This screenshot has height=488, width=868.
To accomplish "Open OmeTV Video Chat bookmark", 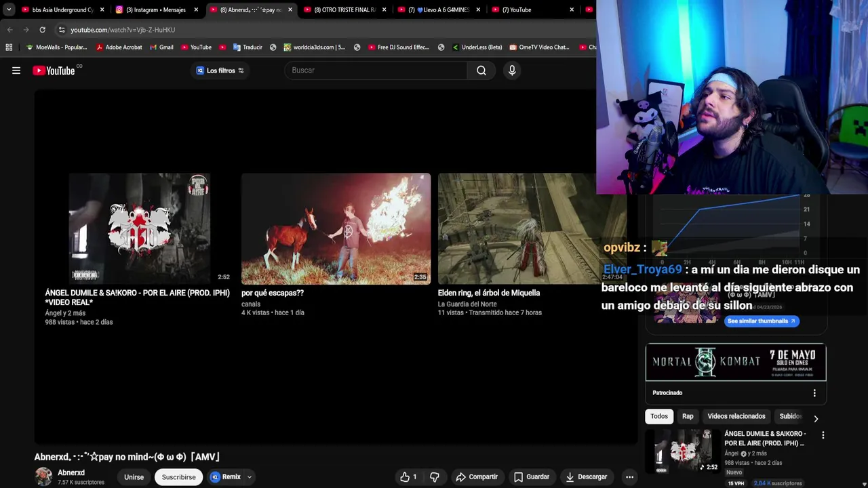I will [x=540, y=47].
